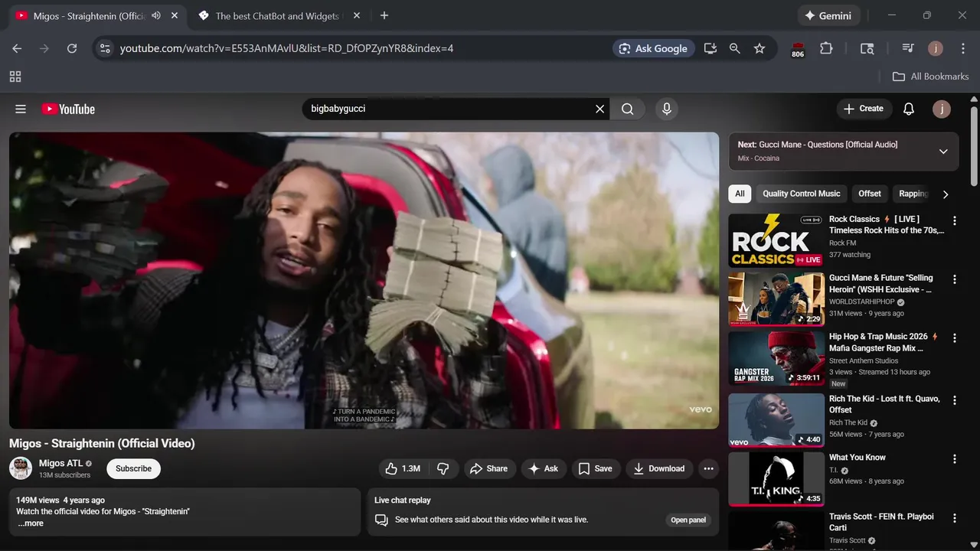Subscribe to the Migos ATL channel
This screenshot has height=551, width=980.
[133, 468]
